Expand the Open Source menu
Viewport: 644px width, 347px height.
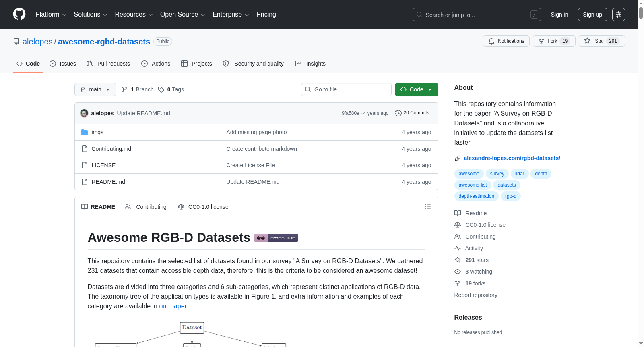click(x=183, y=15)
